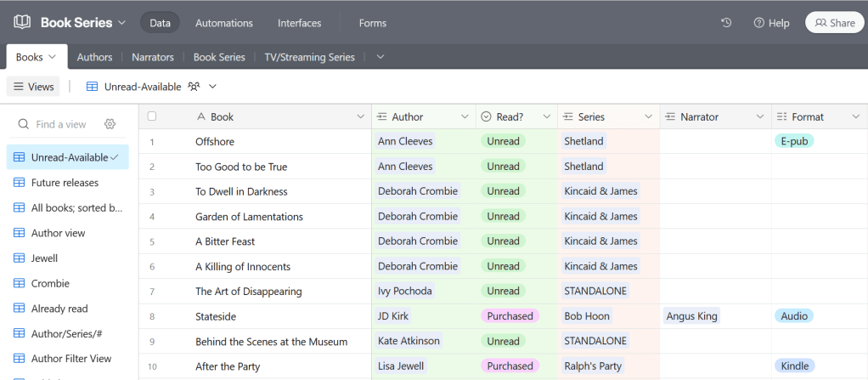Click the Share button
Image resolution: width=868 pixels, height=380 pixels.
point(835,23)
